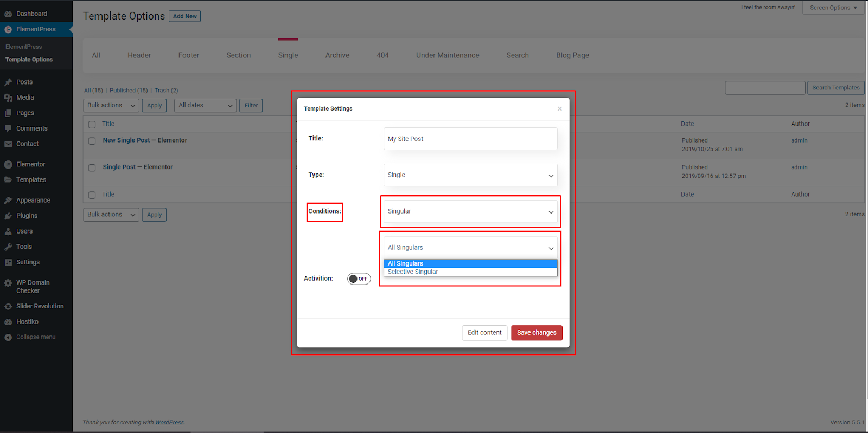Click the Hostiko icon in sidebar
868x433 pixels.
[8, 322]
